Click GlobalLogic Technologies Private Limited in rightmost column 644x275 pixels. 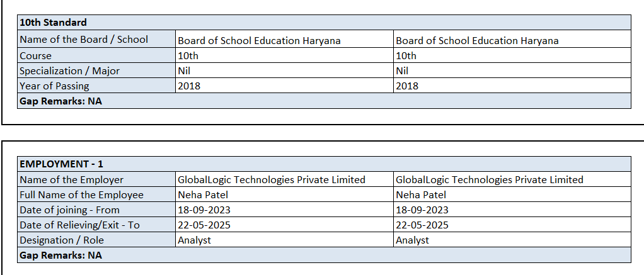489,179
